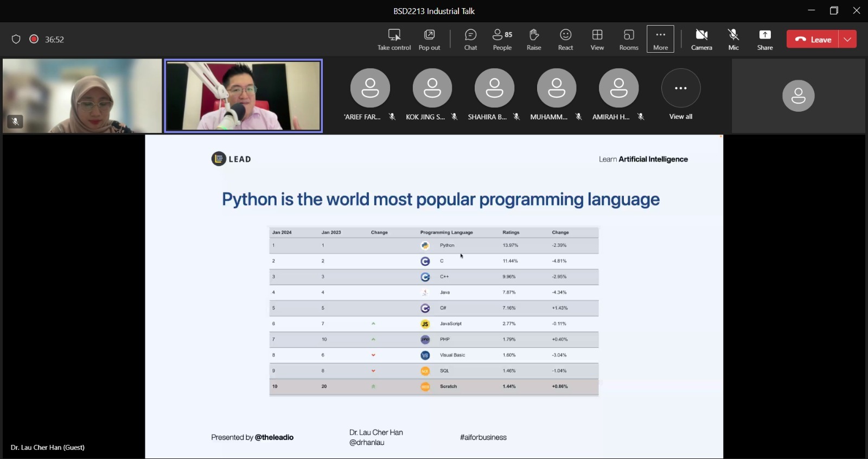The height and width of the screenshot is (459, 868).
Task: Click the Take control button
Action: 394,40
